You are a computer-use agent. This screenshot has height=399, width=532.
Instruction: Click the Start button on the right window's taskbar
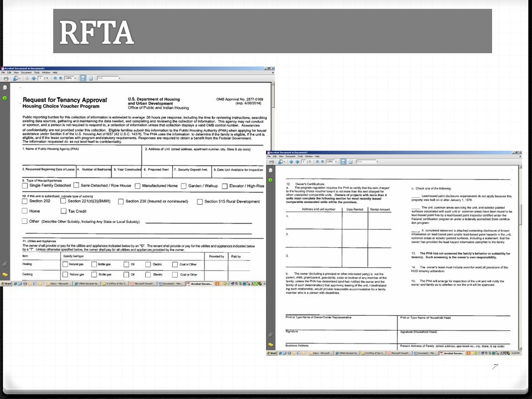pyautogui.click(x=272, y=353)
